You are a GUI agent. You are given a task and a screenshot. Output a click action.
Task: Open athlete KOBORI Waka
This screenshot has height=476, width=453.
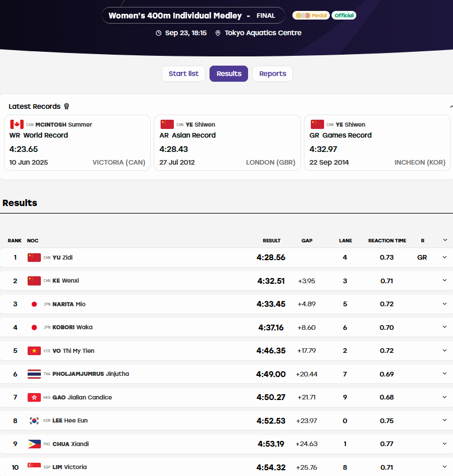tap(73, 328)
